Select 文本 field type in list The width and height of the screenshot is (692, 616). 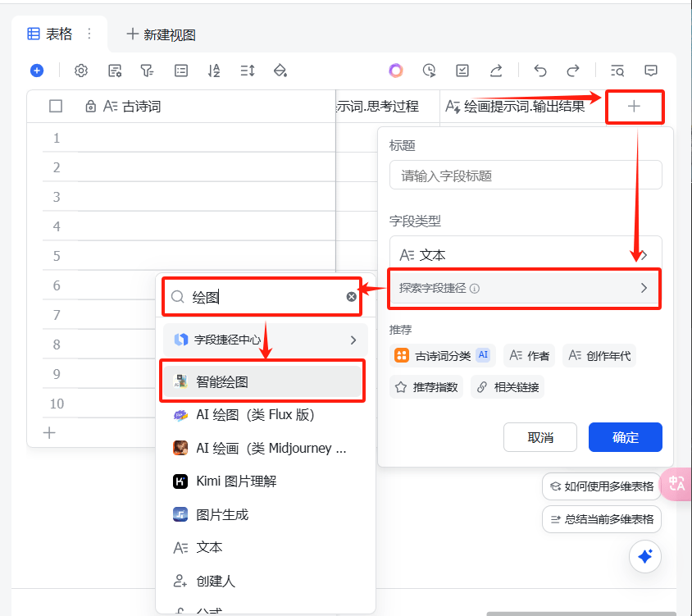click(x=265, y=548)
